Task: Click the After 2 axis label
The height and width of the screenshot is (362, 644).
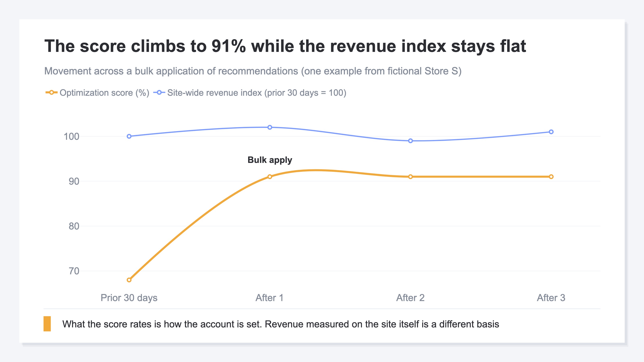Action: pos(411,298)
